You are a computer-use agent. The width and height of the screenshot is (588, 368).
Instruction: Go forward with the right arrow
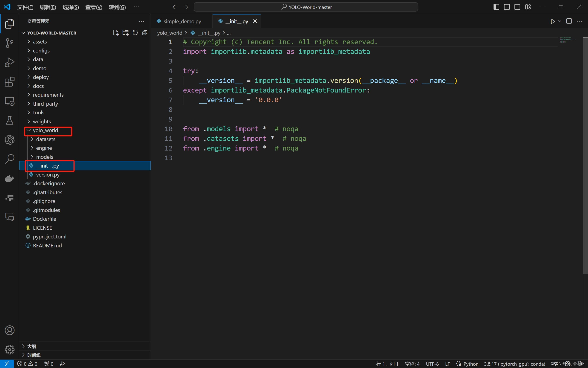(186, 7)
